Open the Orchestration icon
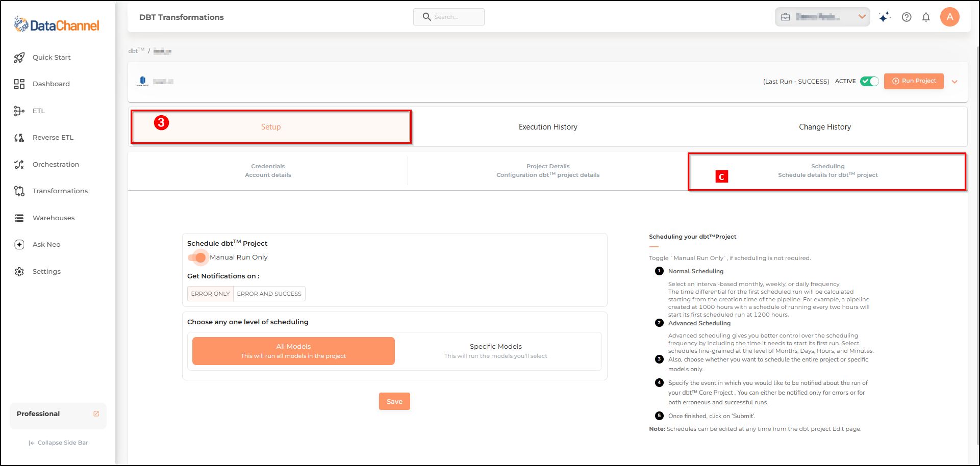This screenshot has height=466, width=980. (19, 165)
